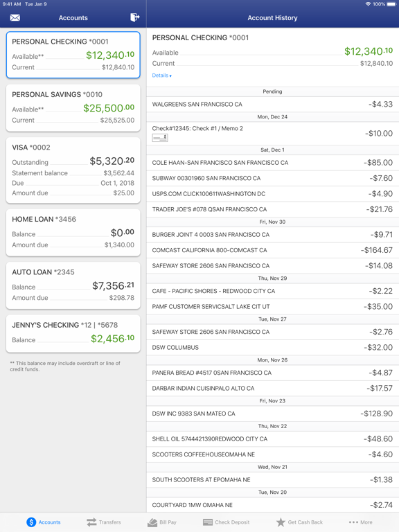Expand the Details dropdown

click(162, 76)
